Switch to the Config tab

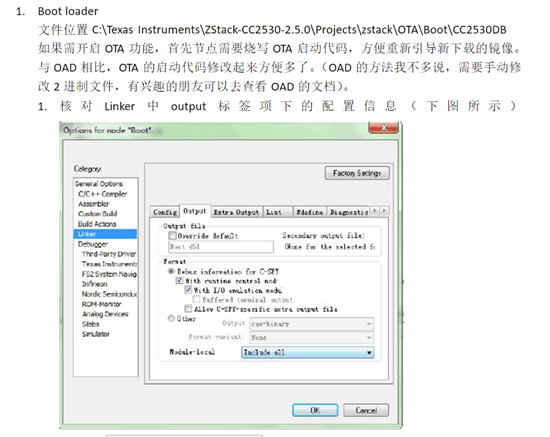click(165, 212)
